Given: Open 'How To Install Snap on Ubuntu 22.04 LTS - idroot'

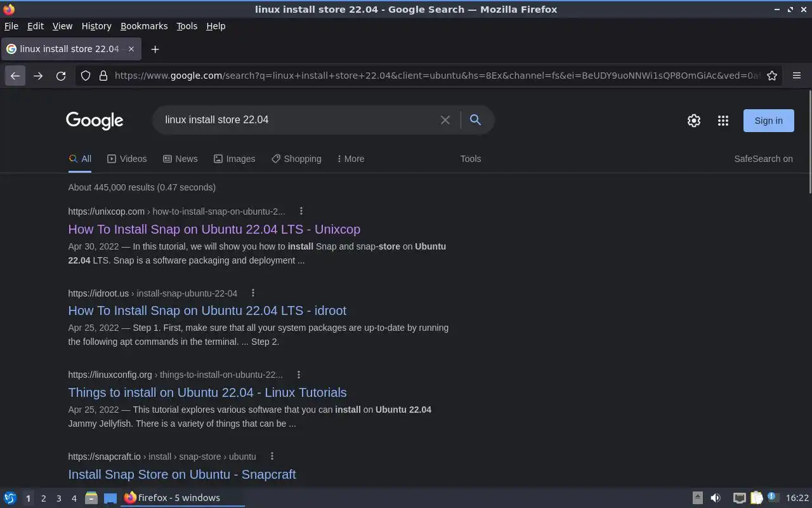Looking at the screenshot, I should [x=207, y=311].
